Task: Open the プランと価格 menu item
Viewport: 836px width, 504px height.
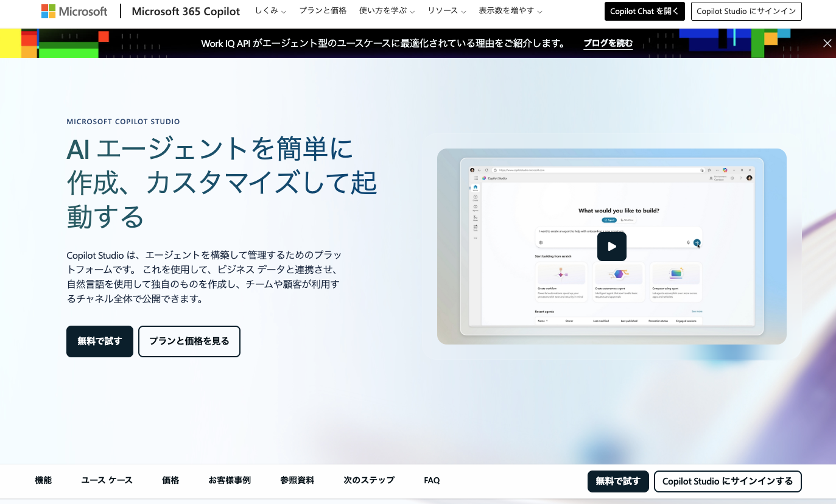Action: (x=323, y=11)
